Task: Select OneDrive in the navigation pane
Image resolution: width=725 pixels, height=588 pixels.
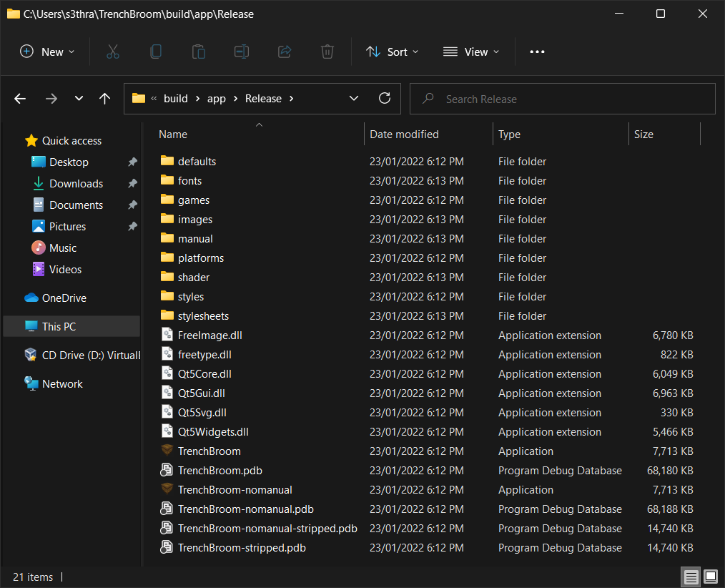Action: (64, 298)
